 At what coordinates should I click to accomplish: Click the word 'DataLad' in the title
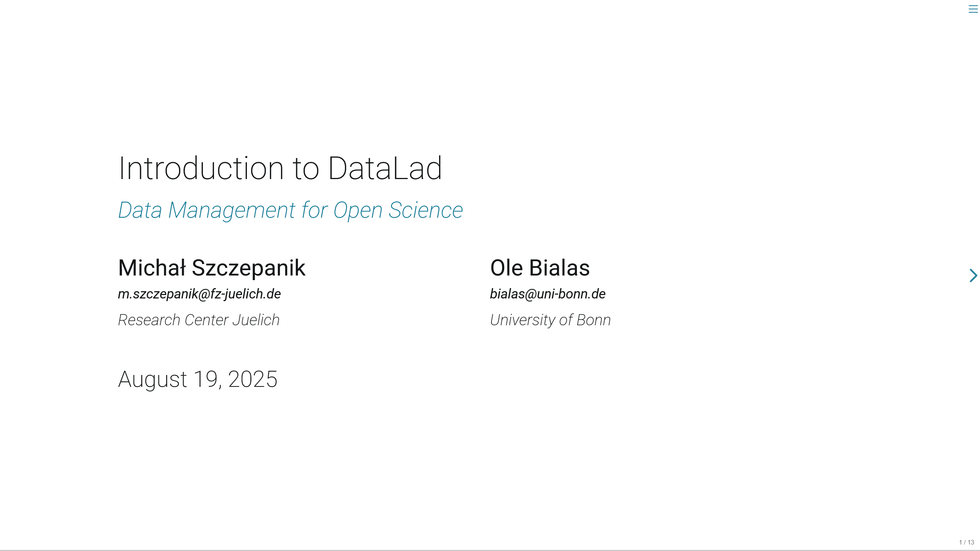(x=385, y=168)
